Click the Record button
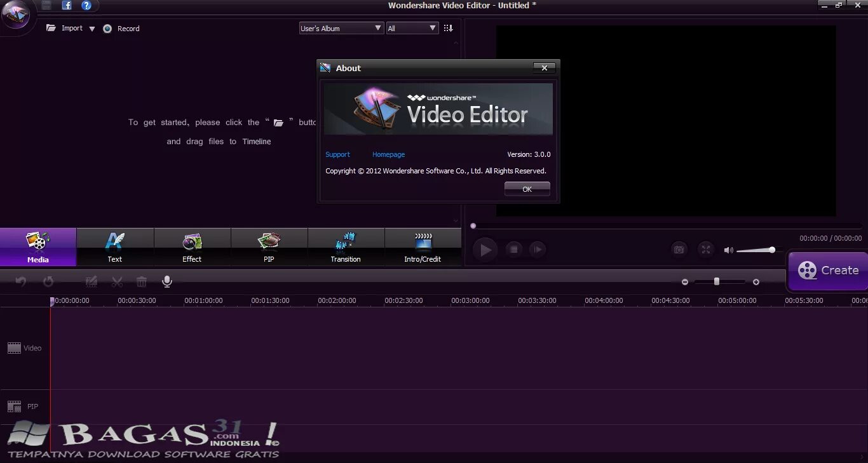Viewport: 868px width, 463px height. (x=121, y=29)
